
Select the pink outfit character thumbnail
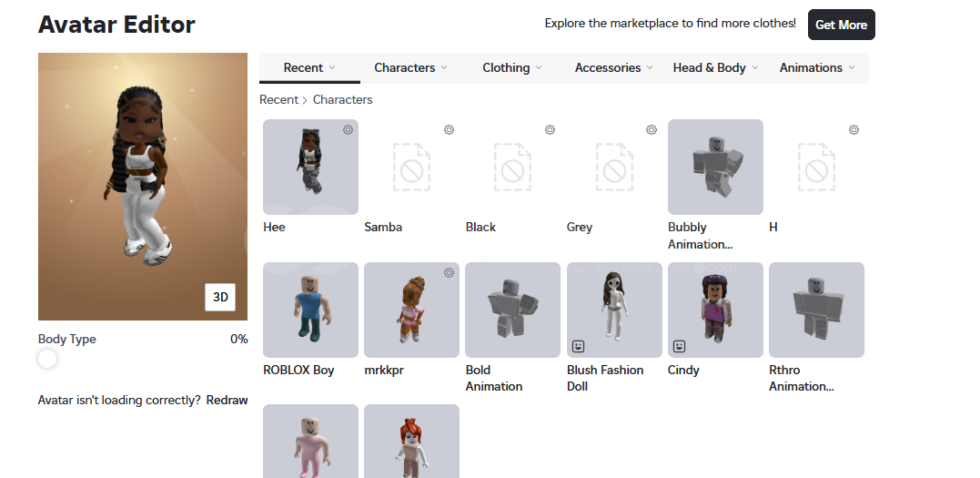coord(310,441)
